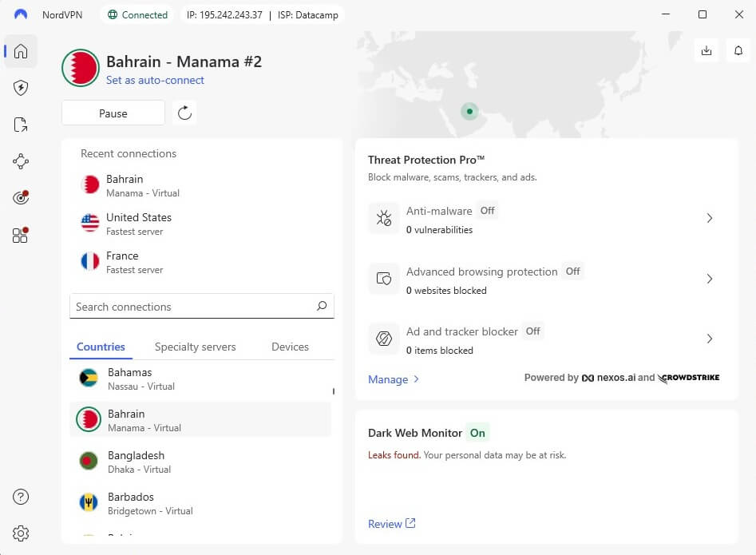Open the Devices tab
Image resolution: width=756 pixels, height=555 pixels.
coord(289,347)
